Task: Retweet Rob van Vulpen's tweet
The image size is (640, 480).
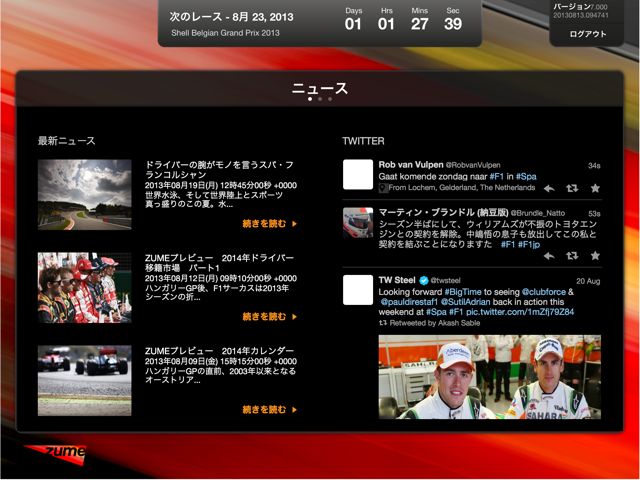Action: 572,188
